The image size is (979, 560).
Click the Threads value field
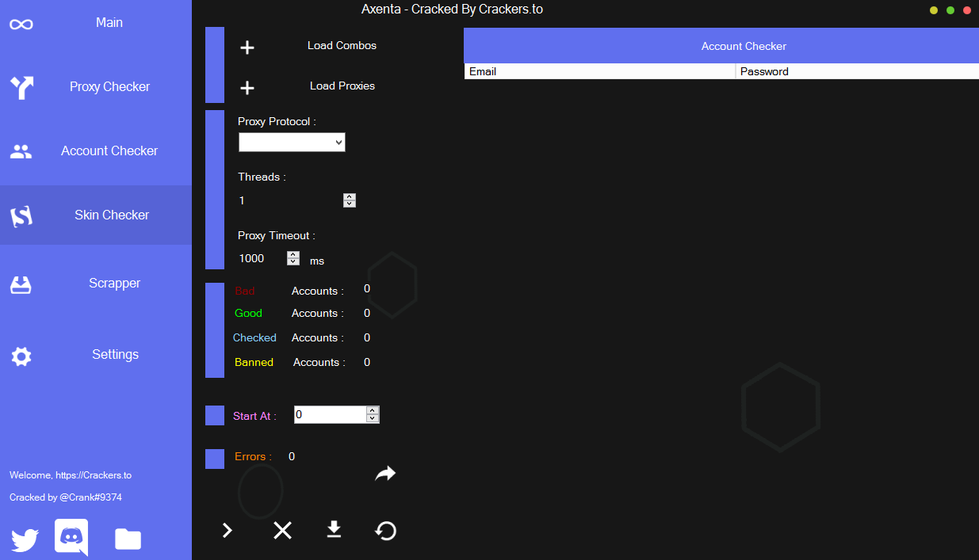point(290,201)
